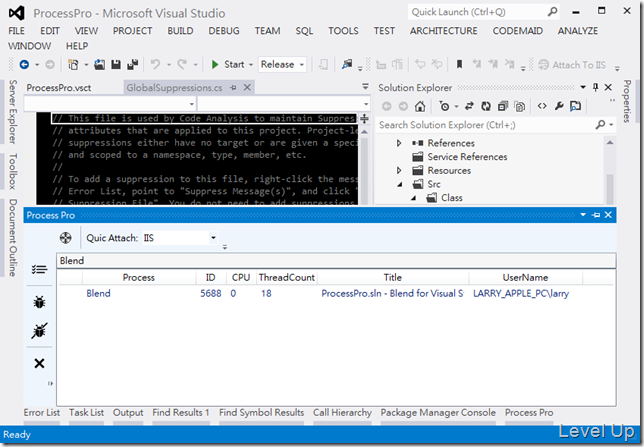
Task: Collapse the Src folder node
Action: tap(399, 184)
